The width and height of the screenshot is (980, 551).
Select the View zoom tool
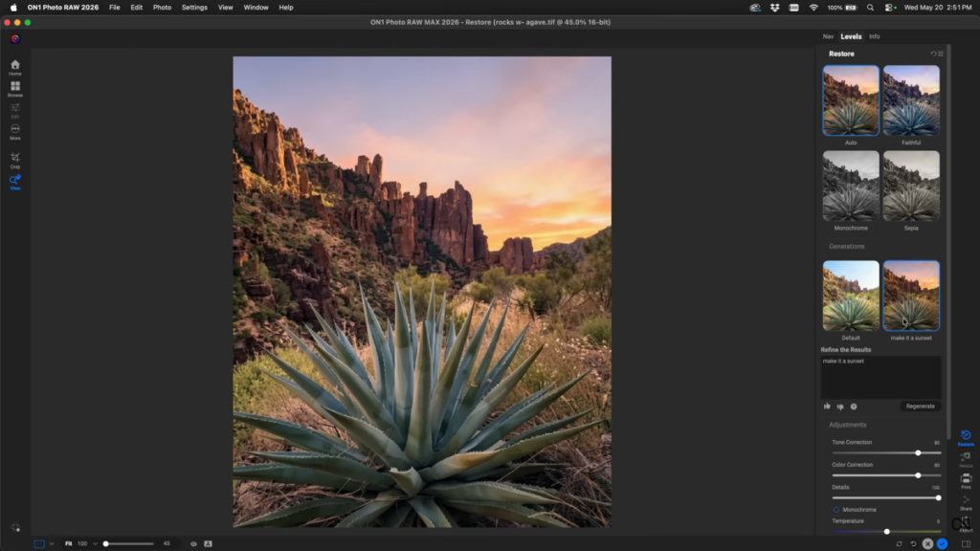(15, 182)
